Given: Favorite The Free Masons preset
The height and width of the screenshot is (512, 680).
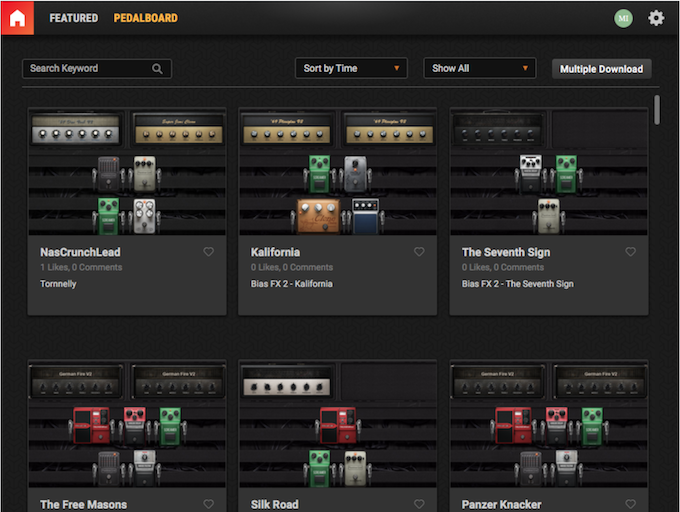Looking at the screenshot, I should [x=209, y=504].
